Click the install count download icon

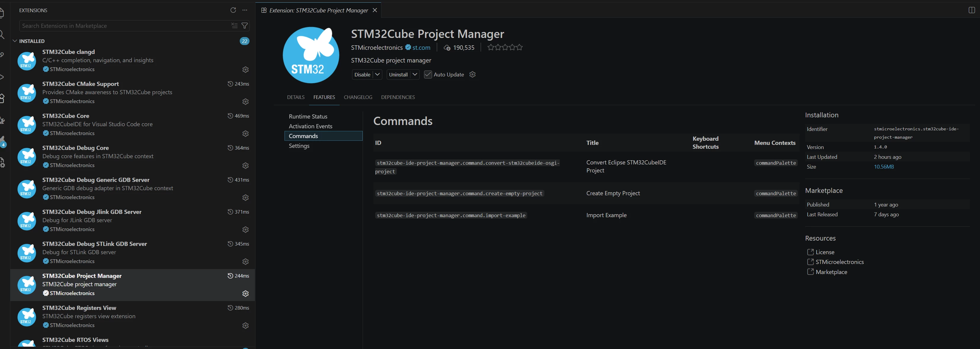coord(447,48)
